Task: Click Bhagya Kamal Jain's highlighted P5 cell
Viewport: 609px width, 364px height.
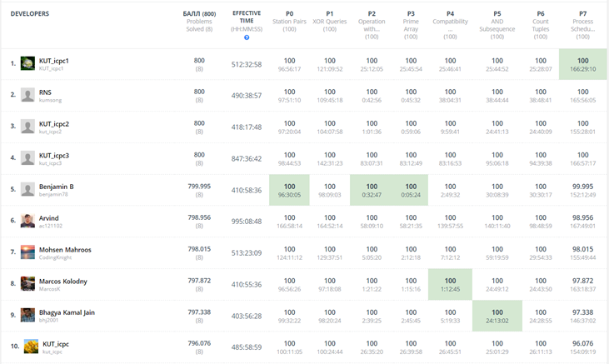Action: (x=497, y=316)
